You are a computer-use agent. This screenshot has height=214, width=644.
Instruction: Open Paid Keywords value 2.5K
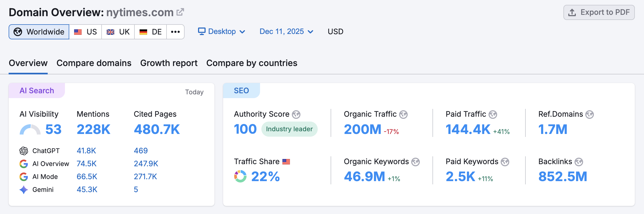pos(461,177)
